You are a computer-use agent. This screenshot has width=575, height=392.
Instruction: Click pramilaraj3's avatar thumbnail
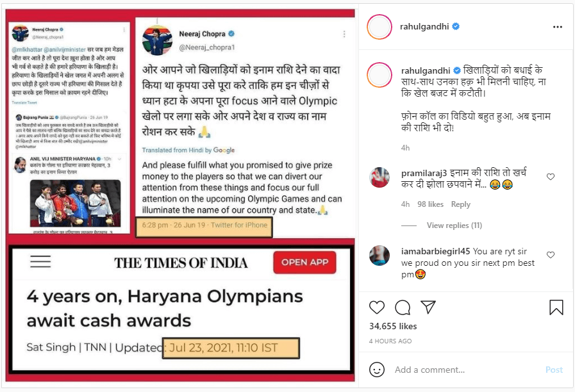pos(379,177)
